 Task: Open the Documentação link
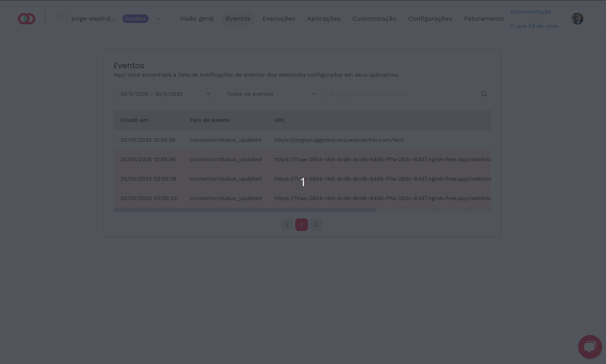pos(530,12)
